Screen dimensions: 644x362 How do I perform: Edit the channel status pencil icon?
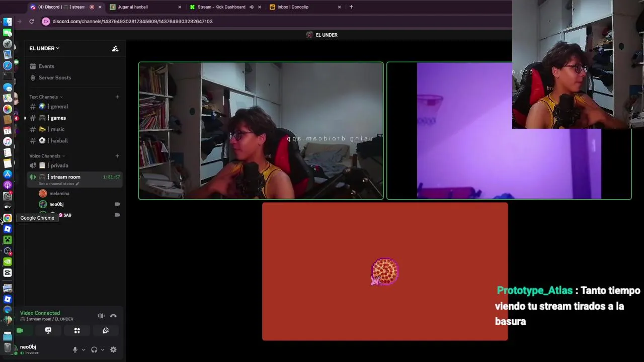pos(77,184)
